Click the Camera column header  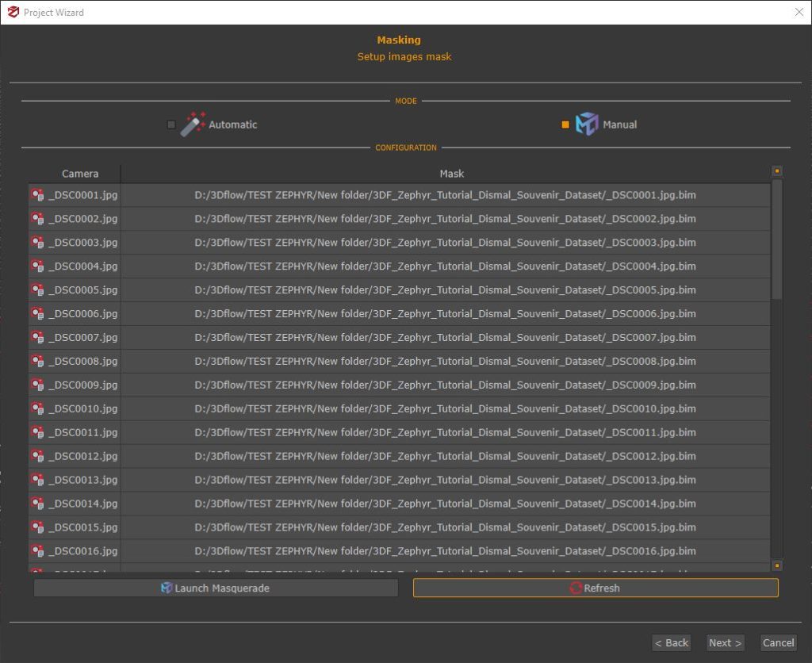click(80, 174)
